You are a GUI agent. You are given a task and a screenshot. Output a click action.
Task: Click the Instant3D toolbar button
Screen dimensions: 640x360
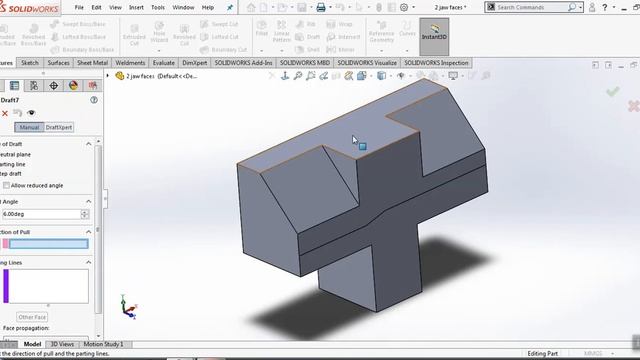(434, 37)
